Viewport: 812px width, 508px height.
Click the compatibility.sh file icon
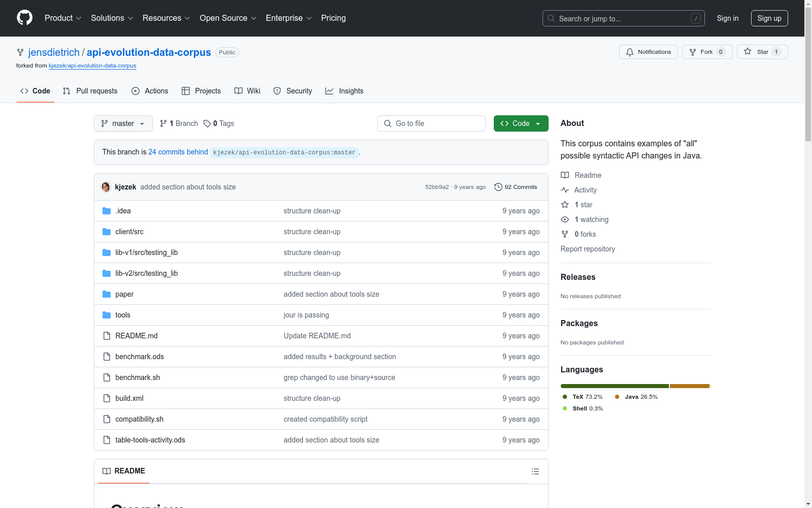[107, 419]
